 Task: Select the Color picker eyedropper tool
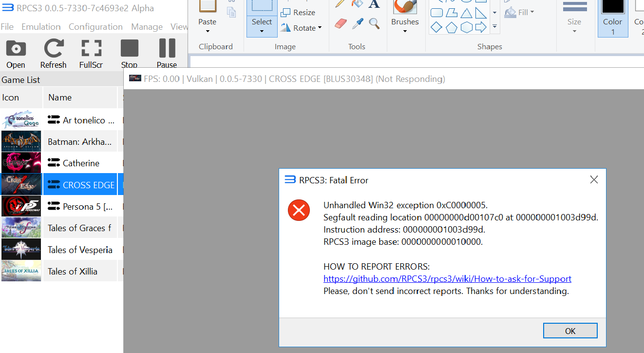coord(357,23)
